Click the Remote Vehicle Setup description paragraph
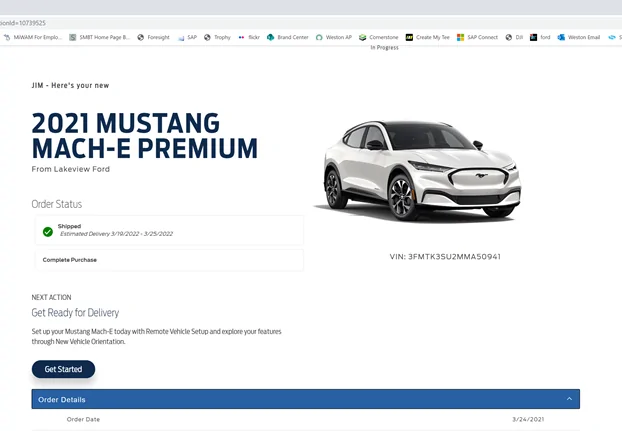Viewport: 622px width, 431px height. [x=156, y=336]
